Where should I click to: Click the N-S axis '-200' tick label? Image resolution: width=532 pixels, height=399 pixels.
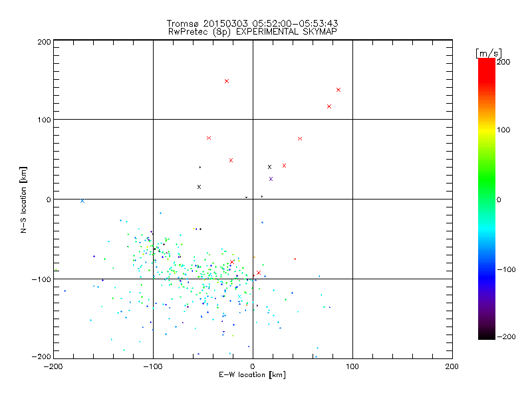click(41, 356)
